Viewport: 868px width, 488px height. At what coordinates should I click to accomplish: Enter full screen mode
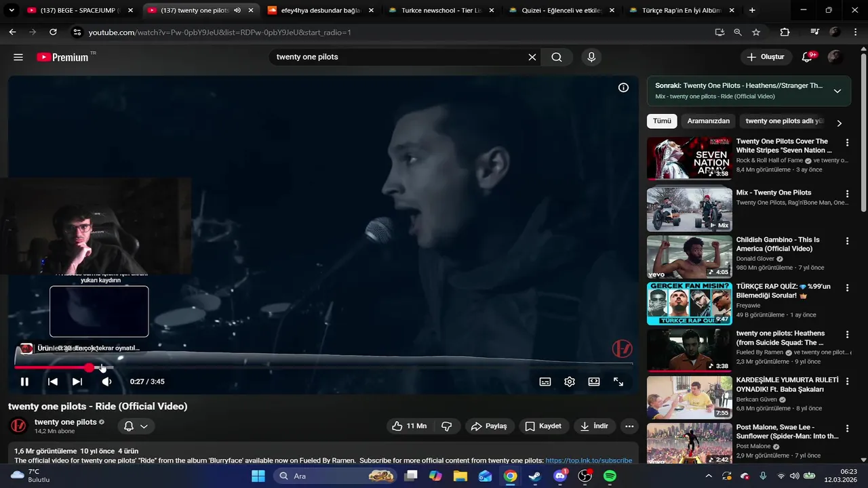tap(618, 382)
